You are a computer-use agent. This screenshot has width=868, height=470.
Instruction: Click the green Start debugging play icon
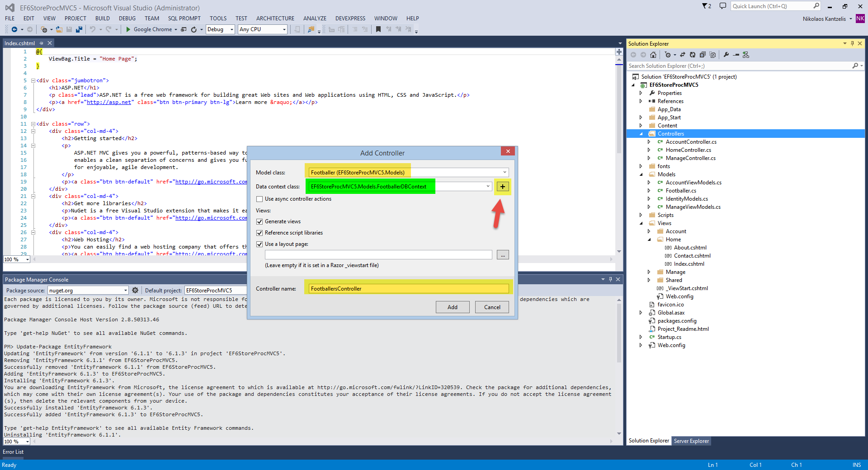pos(128,29)
